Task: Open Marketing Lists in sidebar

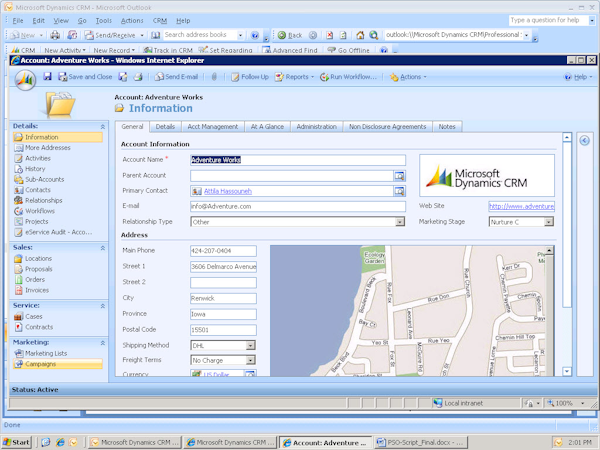Action: pos(46,353)
